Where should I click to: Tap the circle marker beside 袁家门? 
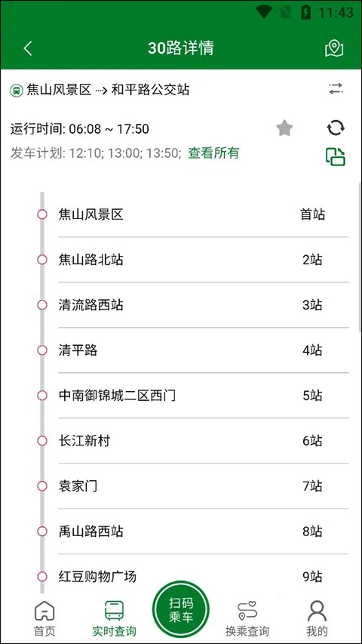pyautogui.click(x=42, y=486)
